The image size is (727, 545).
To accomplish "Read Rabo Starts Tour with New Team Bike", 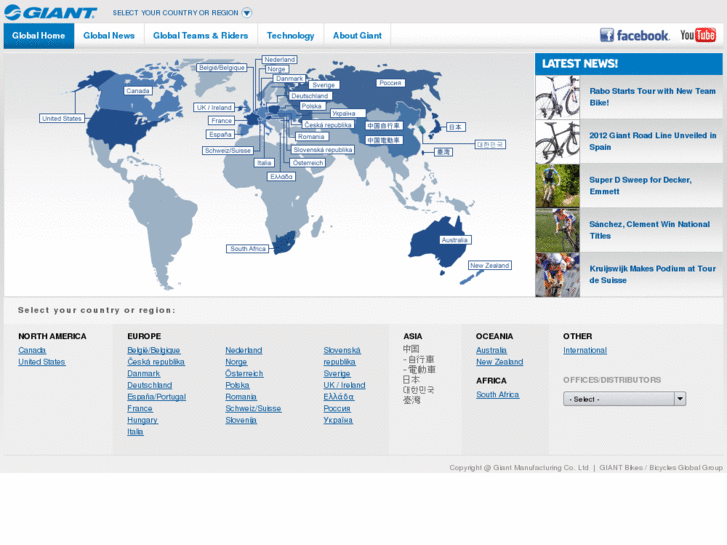I will [652, 97].
